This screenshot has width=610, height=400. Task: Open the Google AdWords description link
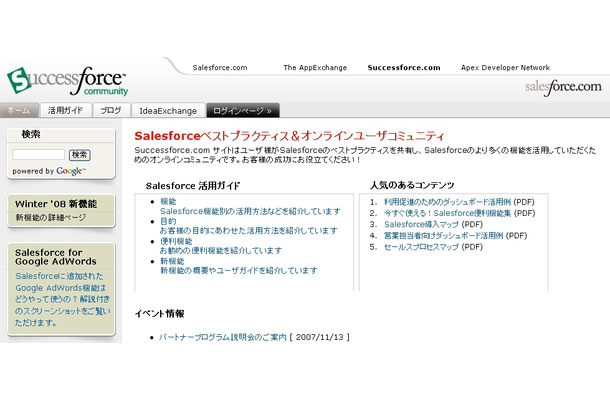point(62,299)
